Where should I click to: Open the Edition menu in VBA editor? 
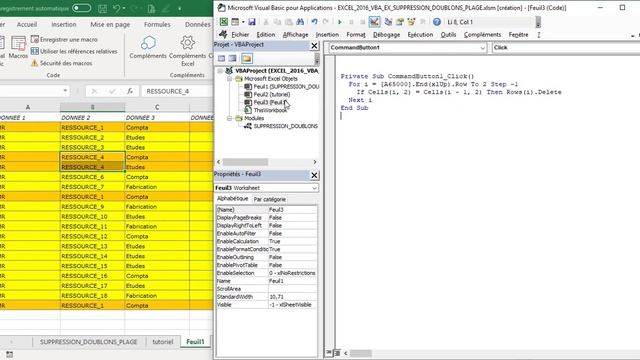[266, 35]
